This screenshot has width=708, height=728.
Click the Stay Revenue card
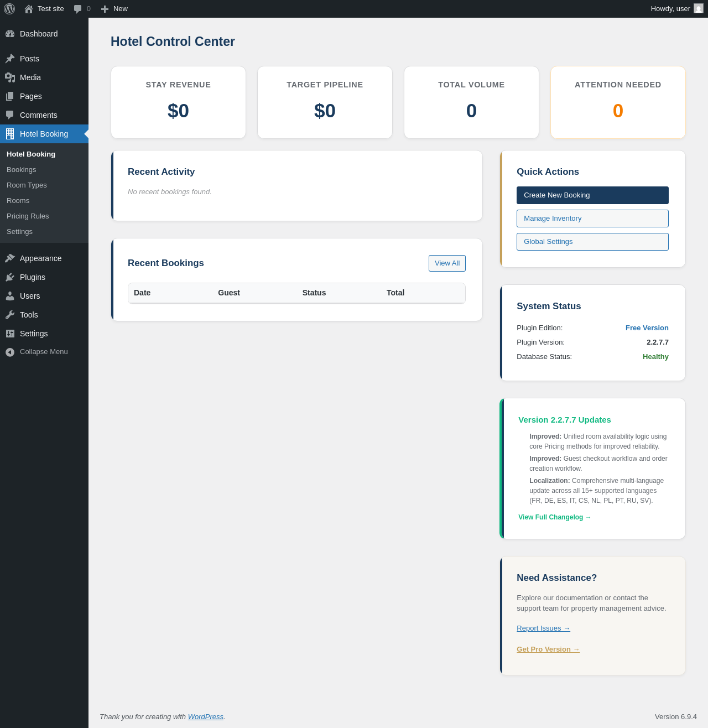[x=178, y=102]
